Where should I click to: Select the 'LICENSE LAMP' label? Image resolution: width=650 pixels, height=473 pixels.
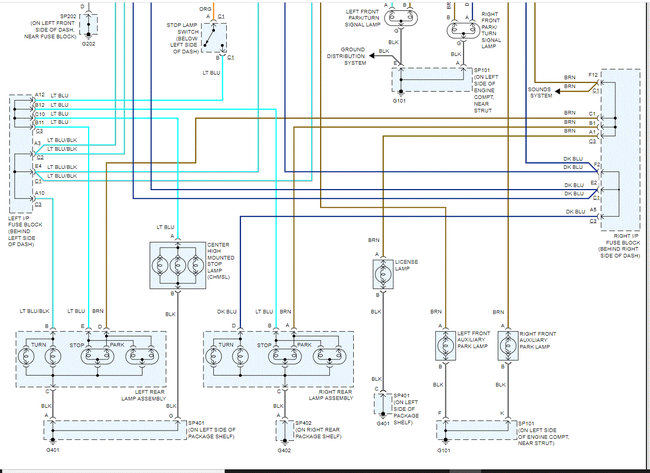(406, 265)
